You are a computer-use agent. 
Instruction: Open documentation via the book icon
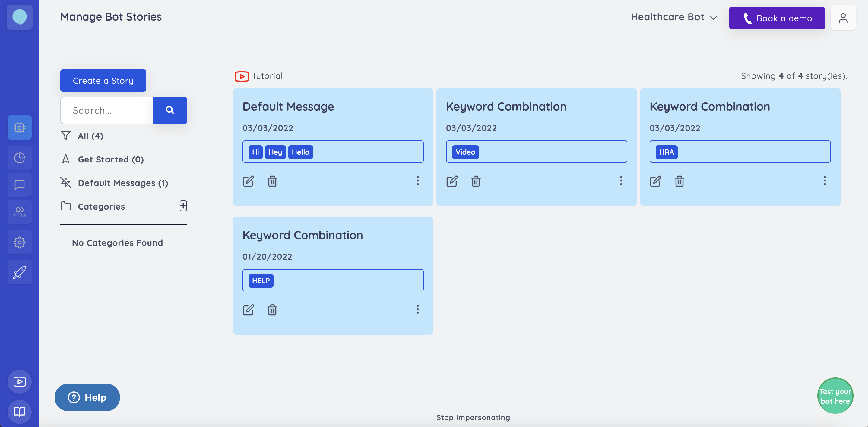[x=19, y=412]
